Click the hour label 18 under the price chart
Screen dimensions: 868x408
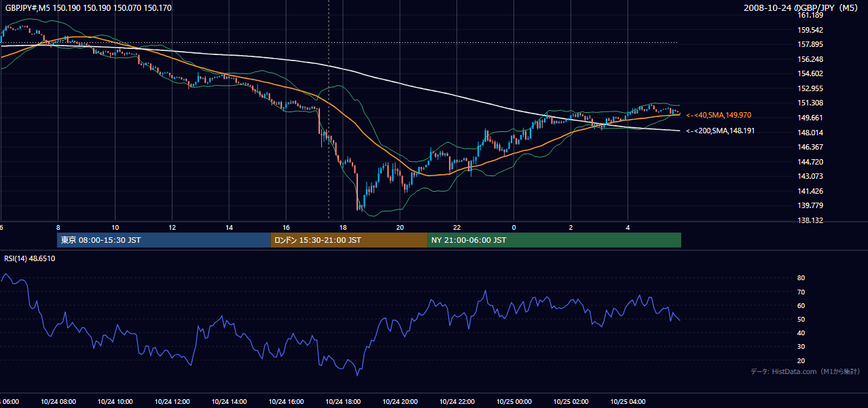(343, 228)
